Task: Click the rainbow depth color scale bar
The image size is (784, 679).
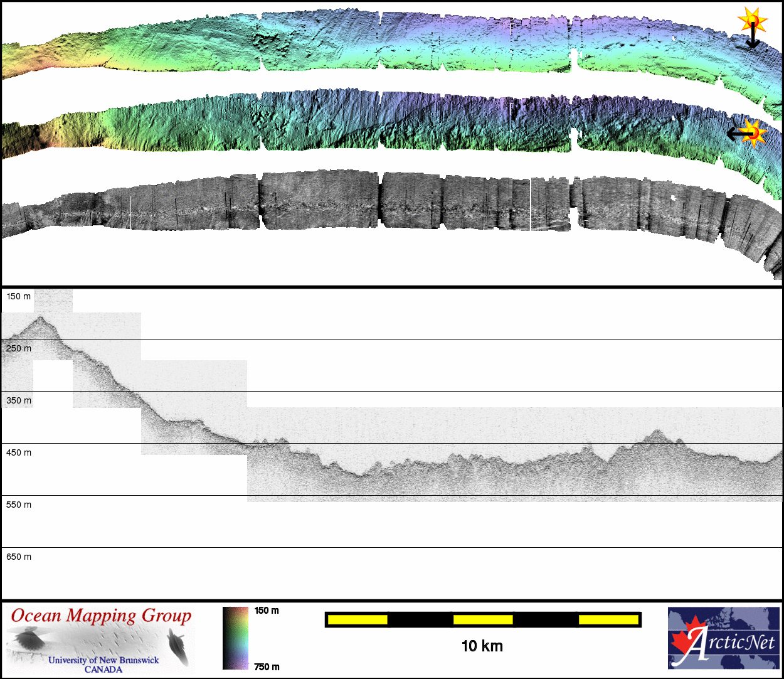Action: click(x=235, y=638)
